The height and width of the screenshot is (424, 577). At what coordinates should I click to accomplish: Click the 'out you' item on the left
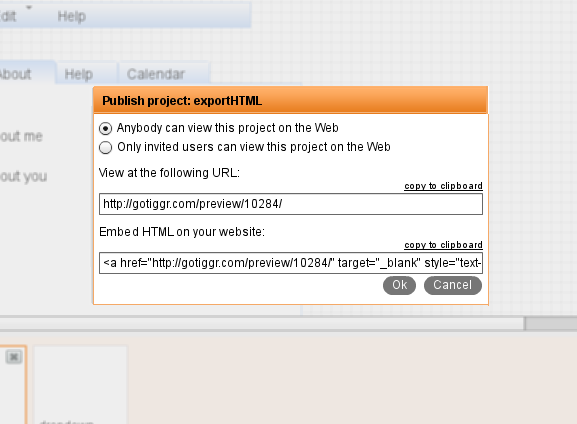tap(24, 177)
